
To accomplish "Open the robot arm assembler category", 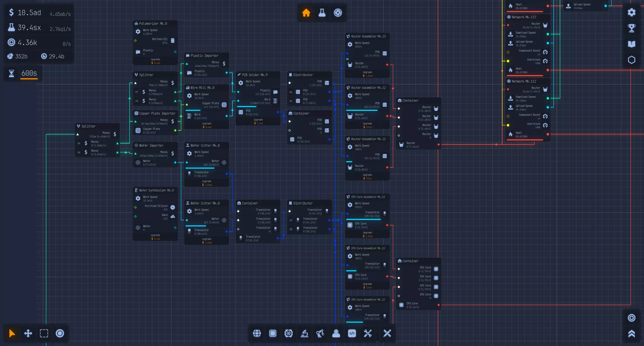I will [x=320, y=333].
